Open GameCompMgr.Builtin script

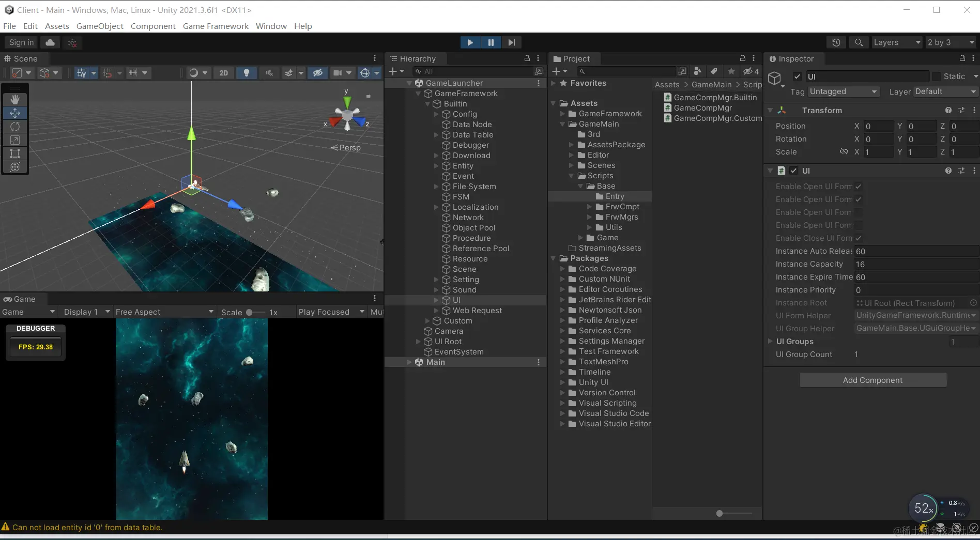(x=715, y=97)
